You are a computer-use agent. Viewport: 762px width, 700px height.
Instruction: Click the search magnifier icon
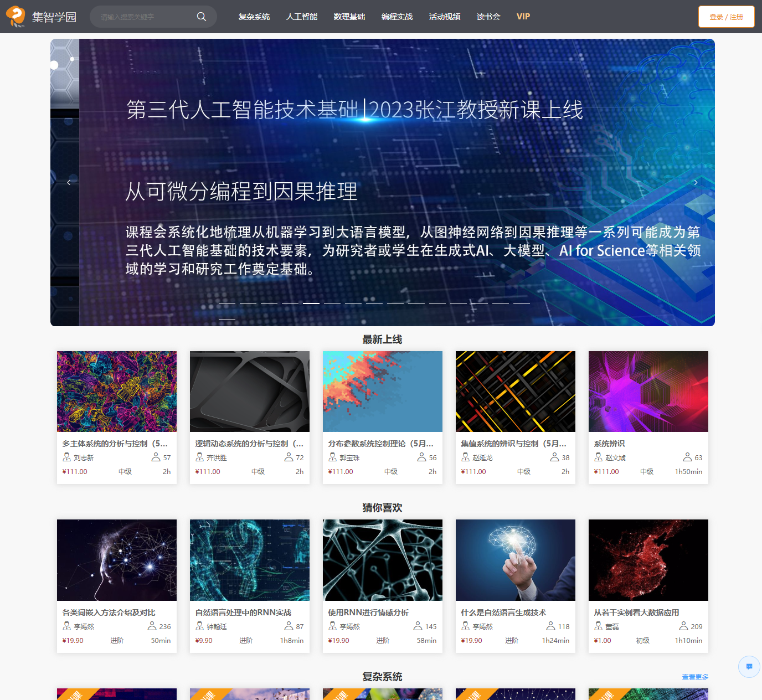click(202, 17)
